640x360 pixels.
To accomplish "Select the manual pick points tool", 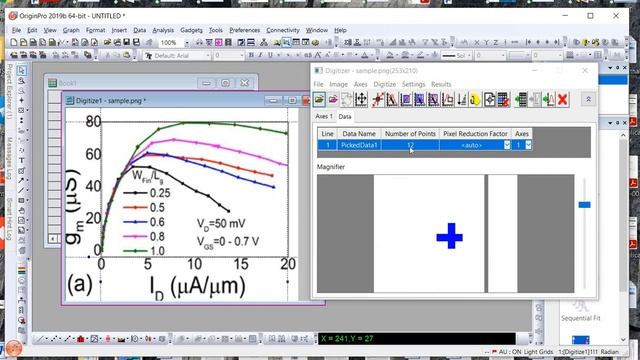I will [x=378, y=99].
